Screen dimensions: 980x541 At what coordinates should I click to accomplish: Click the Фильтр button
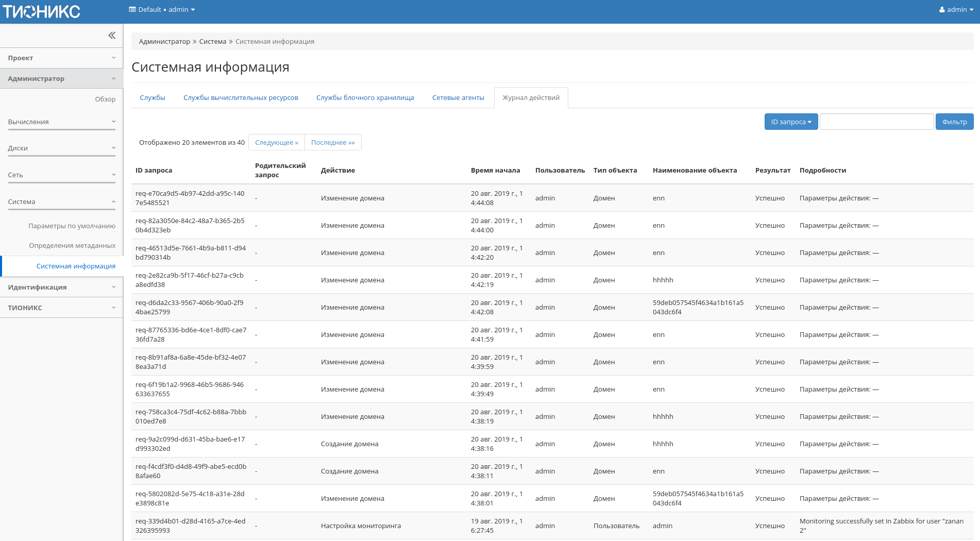pyautogui.click(x=954, y=122)
